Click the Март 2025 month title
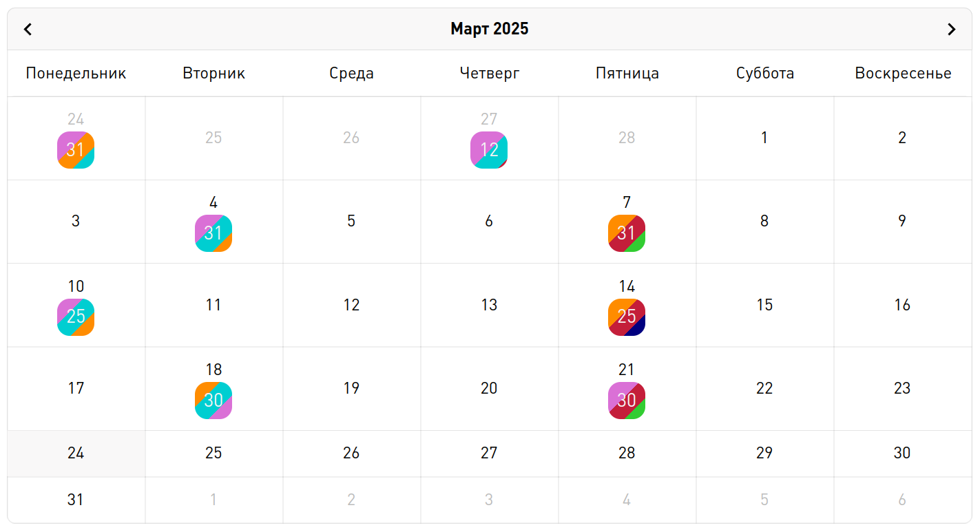980x532 pixels. coord(490,29)
